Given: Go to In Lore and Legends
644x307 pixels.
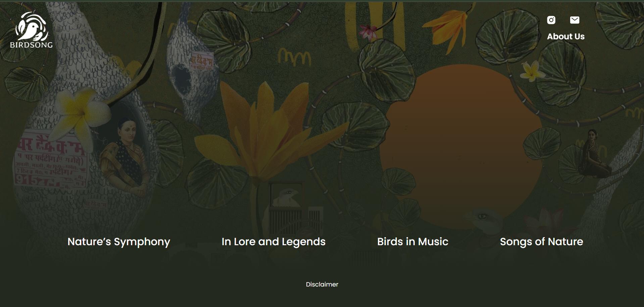Looking at the screenshot, I should (x=274, y=242).
